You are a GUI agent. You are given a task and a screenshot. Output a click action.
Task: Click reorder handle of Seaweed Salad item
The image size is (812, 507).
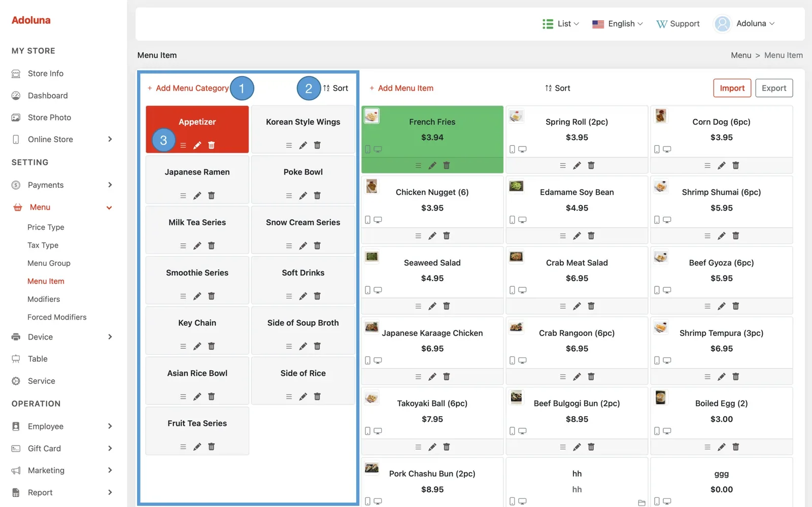tap(418, 307)
